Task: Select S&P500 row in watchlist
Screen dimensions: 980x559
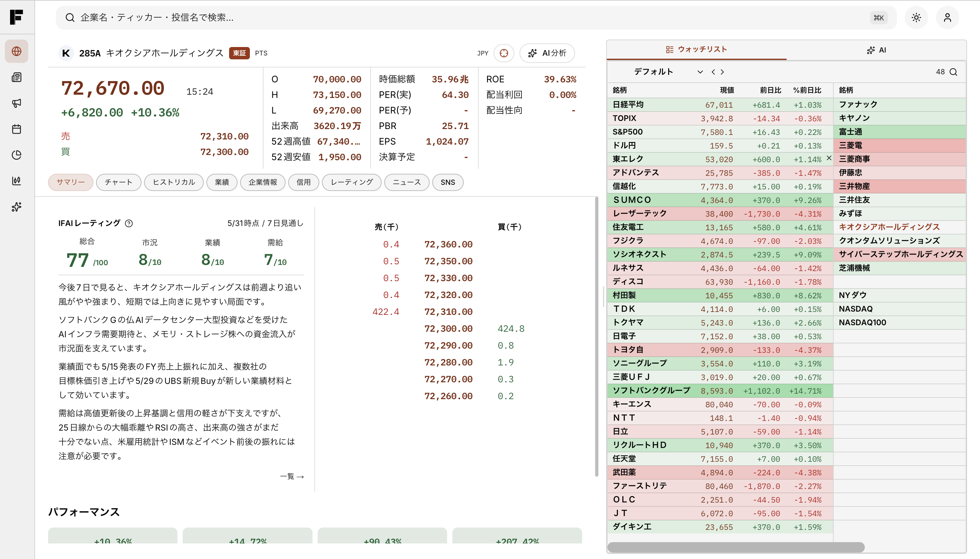Action: 720,132
